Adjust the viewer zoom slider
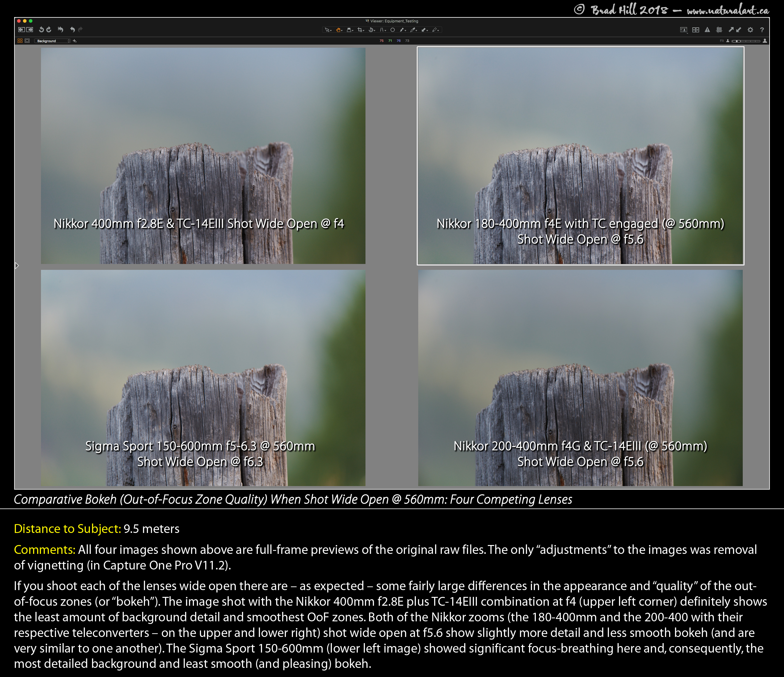Screen dimensions: 784x677 pyautogui.click(x=746, y=41)
